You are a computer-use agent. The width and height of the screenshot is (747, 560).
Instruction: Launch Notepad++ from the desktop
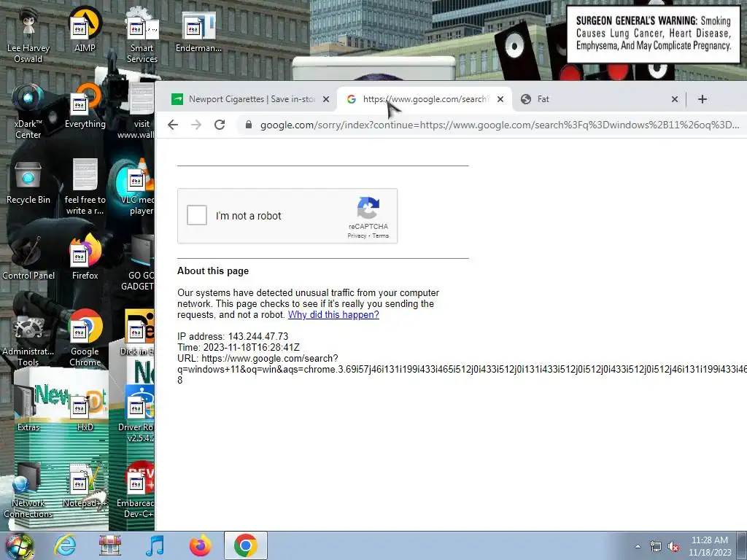pos(85,486)
